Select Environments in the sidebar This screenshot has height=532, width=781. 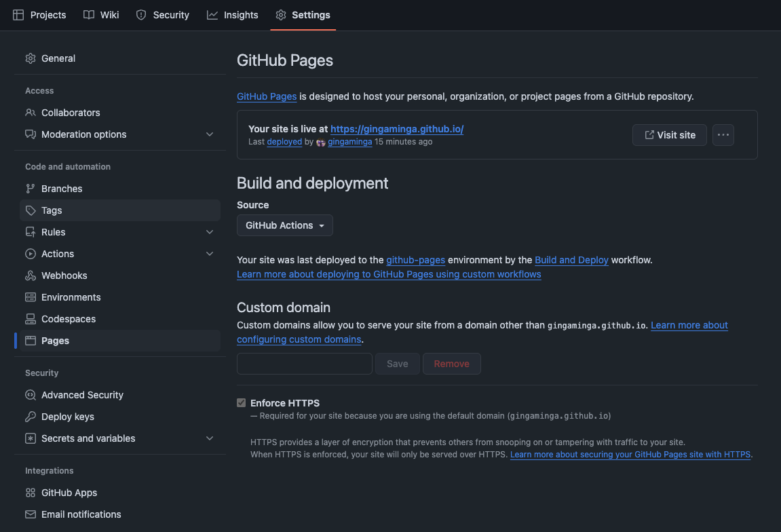coord(120,297)
